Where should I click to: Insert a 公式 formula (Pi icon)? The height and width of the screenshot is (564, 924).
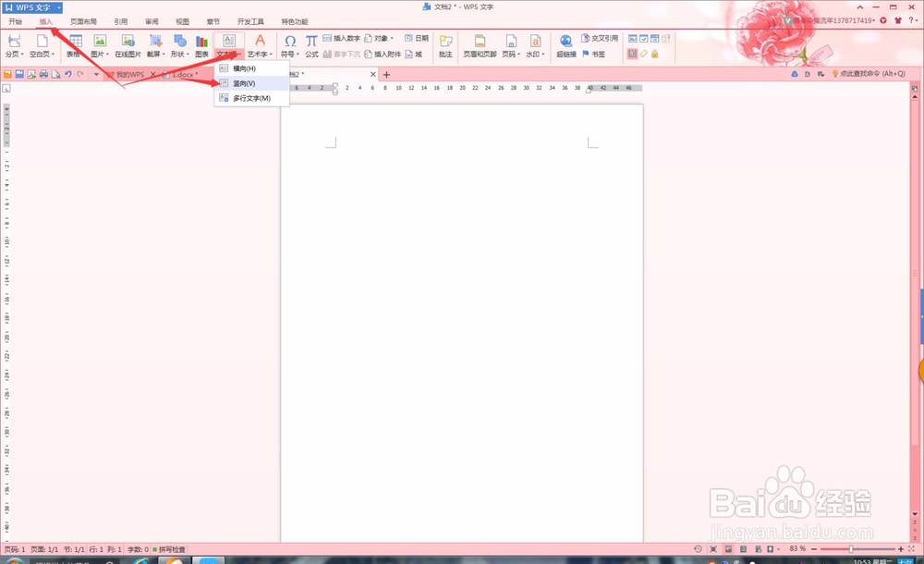click(311, 45)
